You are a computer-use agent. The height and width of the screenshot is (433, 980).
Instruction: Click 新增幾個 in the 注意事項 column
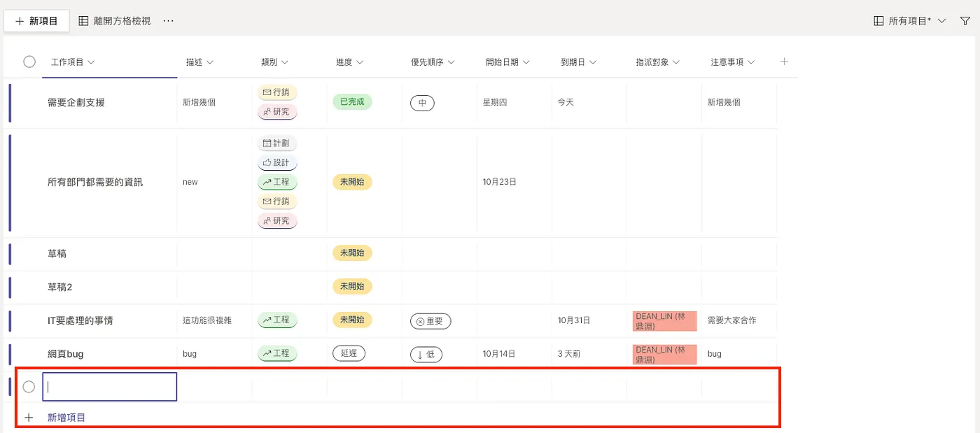724,102
